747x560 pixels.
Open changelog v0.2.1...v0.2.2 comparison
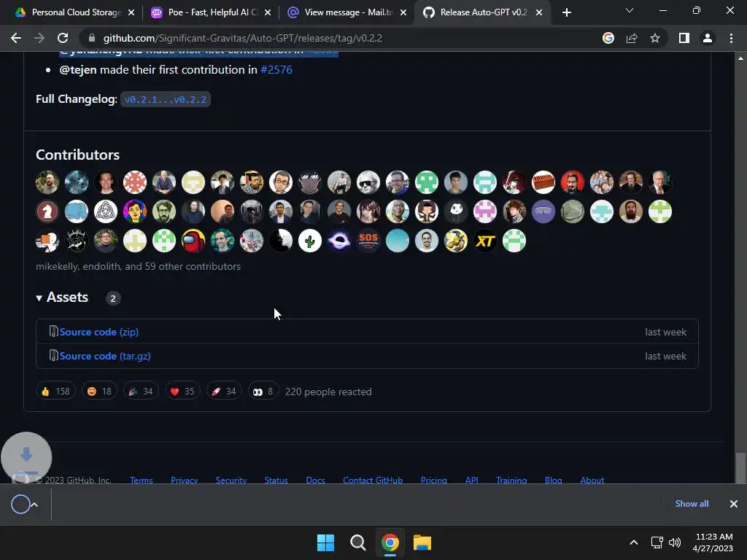[x=166, y=99]
